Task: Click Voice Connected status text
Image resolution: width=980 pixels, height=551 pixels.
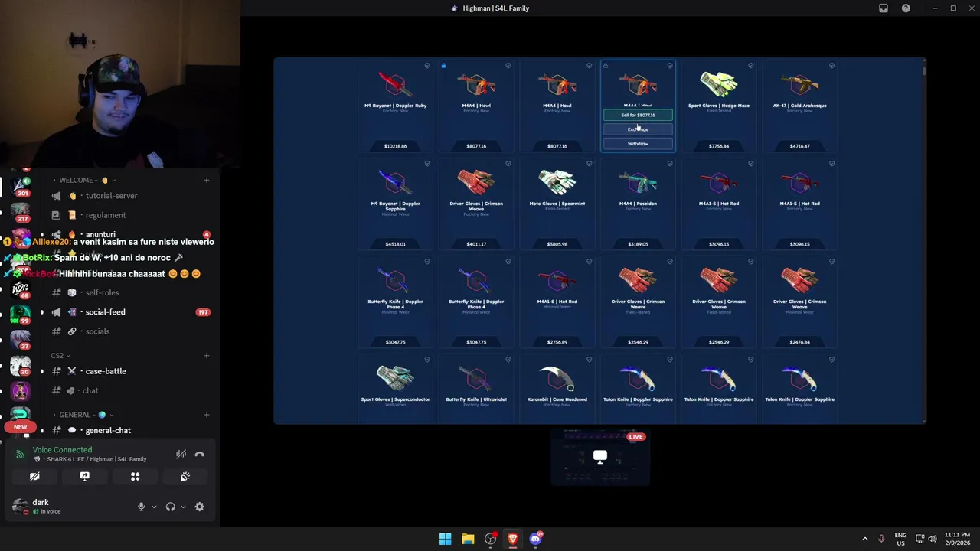Action: pyautogui.click(x=62, y=450)
